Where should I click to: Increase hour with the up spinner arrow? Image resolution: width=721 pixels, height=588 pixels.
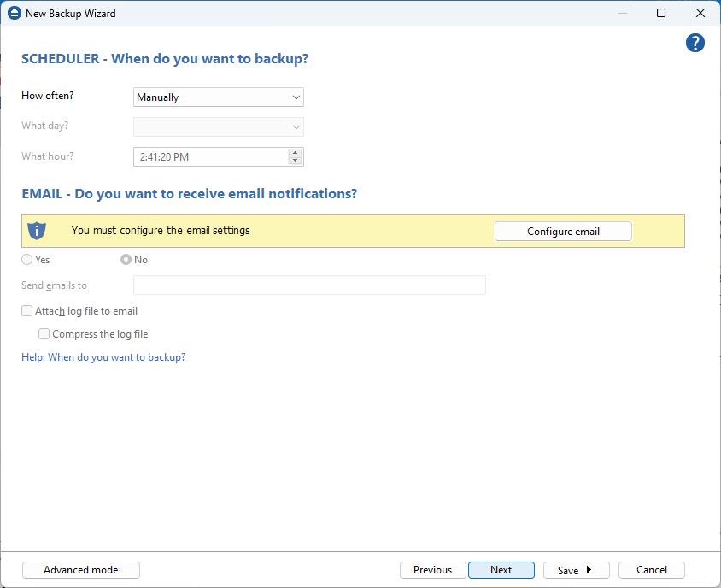point(295,153)
